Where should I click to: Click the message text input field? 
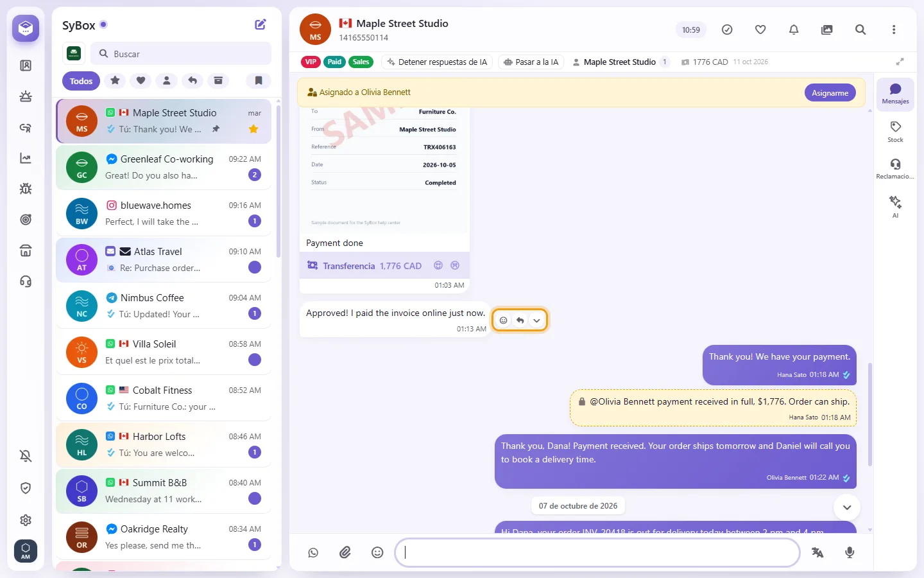click(x=597, y=552)
